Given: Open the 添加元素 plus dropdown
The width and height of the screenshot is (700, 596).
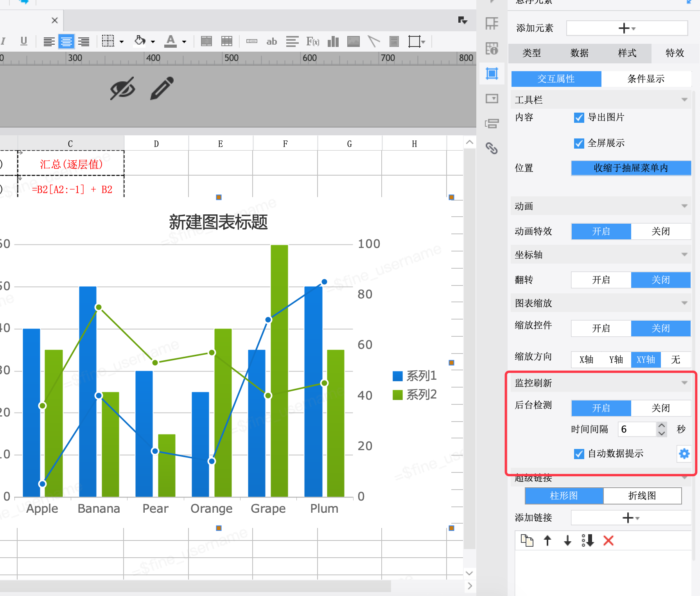Looking at the screenshot, I should pos(627,28).
